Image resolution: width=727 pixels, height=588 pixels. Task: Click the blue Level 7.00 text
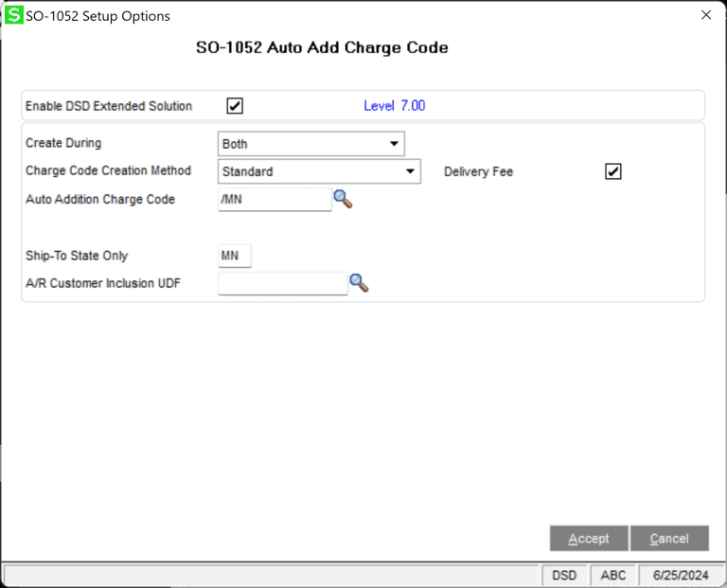click(x=394, y=106)
